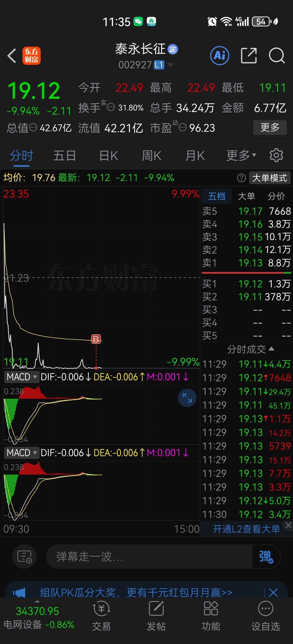Select the 分时 chart tab

point(21,156)
